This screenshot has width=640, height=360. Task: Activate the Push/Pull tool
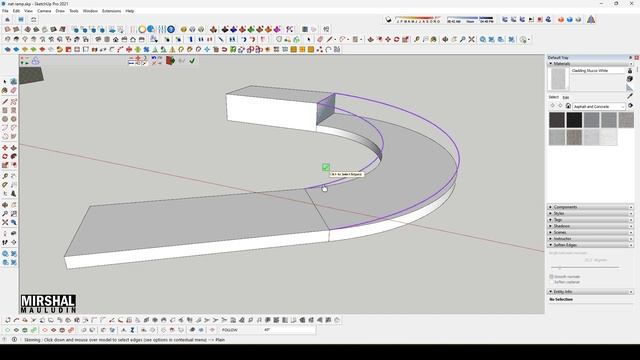tap(13, 148)
